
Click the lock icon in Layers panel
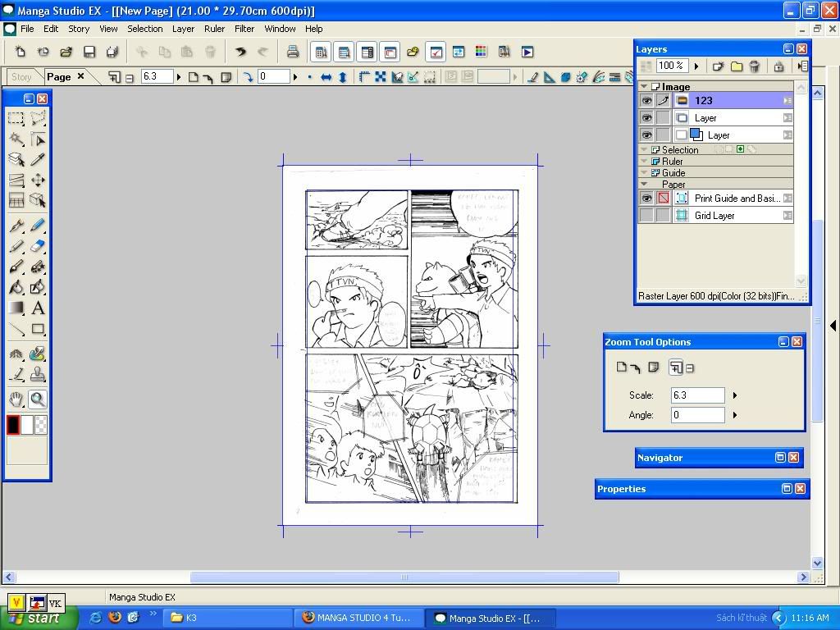(x=778, y=66)
